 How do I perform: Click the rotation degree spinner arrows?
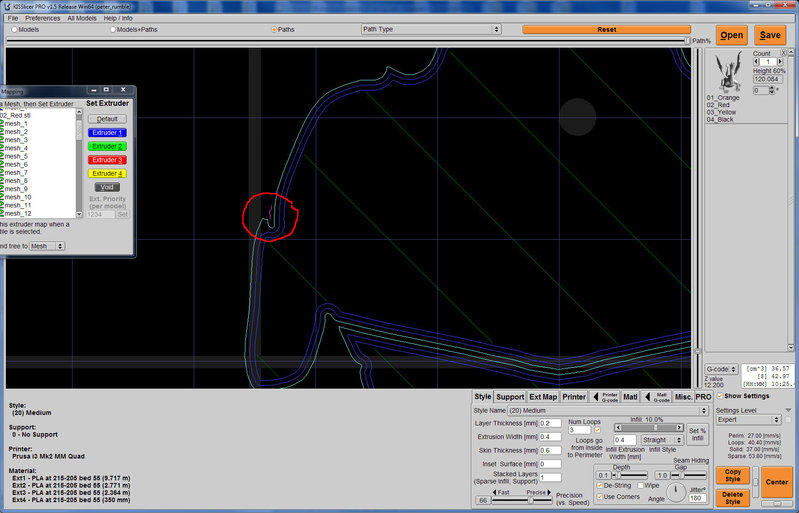pyautogui.click(x=771, y=90)
